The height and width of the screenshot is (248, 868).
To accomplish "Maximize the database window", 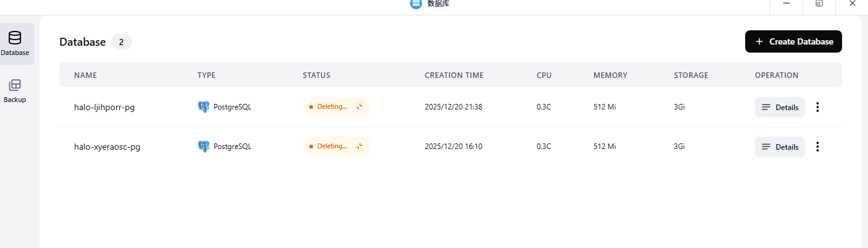I will click(x=819, y=4).
